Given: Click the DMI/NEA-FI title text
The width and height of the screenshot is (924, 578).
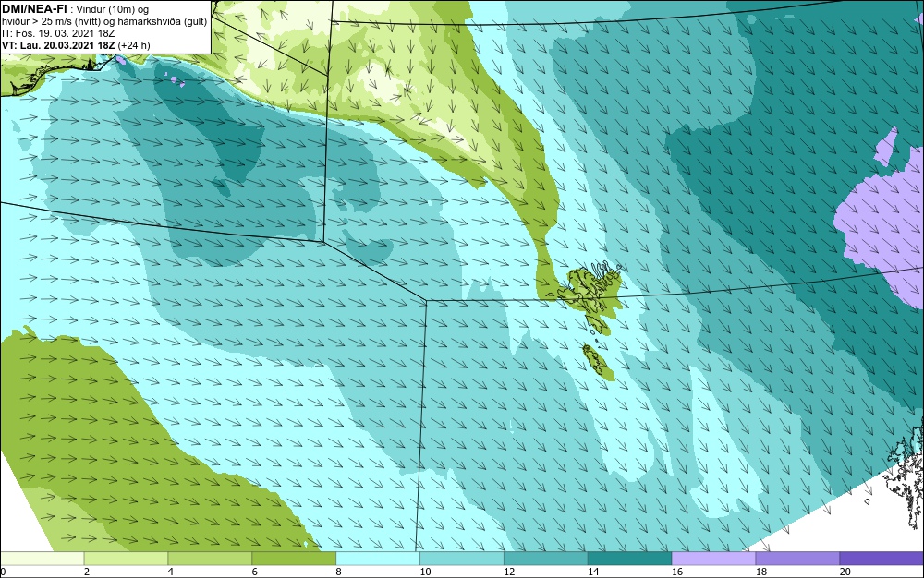Looking at the screenshot, I should click(x=33, y=9).
